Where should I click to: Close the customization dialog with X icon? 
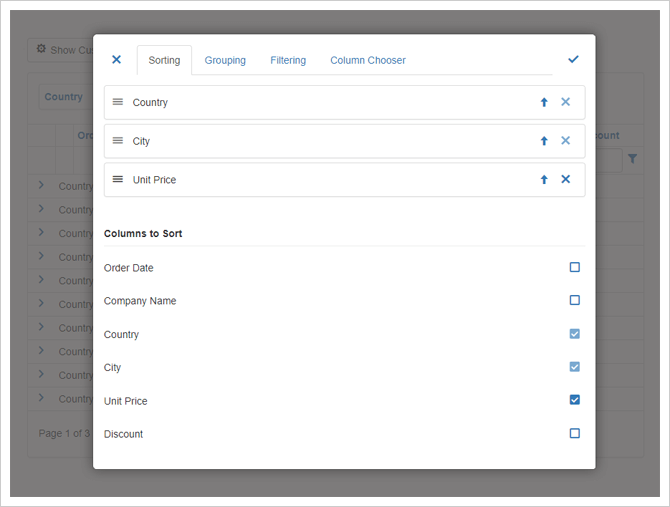pyautogui.click(x=116, y=60)
